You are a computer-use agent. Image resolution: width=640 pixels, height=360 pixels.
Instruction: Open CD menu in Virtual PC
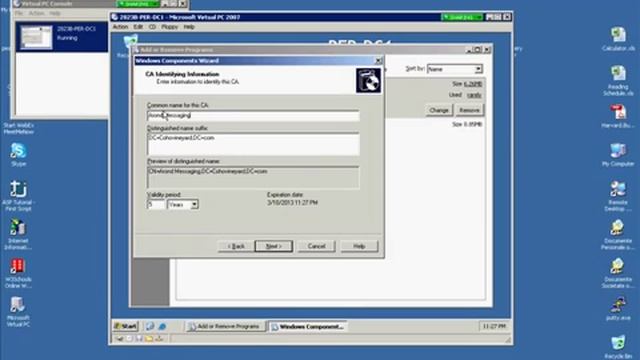click(152, 27)
